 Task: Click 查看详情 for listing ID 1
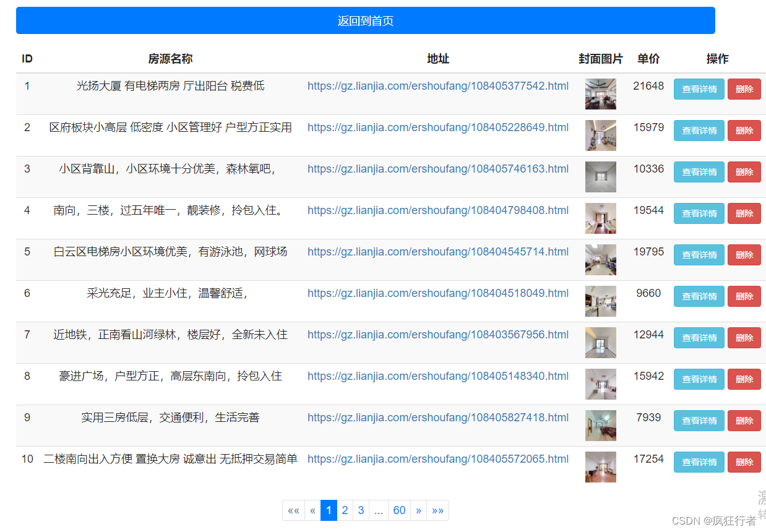click(699, 89)
